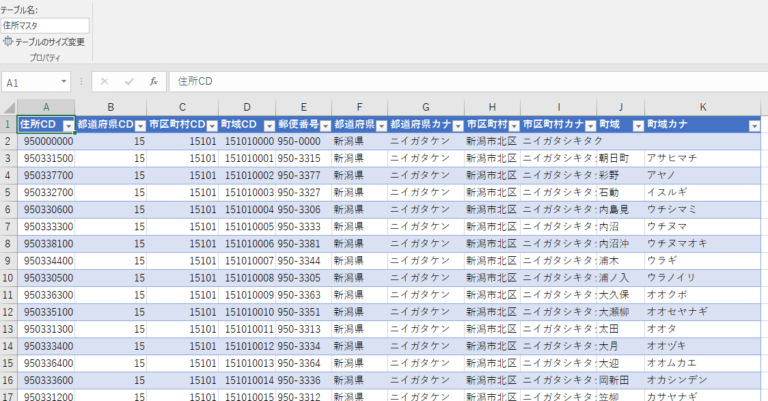The width and height of the screenshot is (768, 401).
Task: Select row 16 header
Action: point(8,380)
